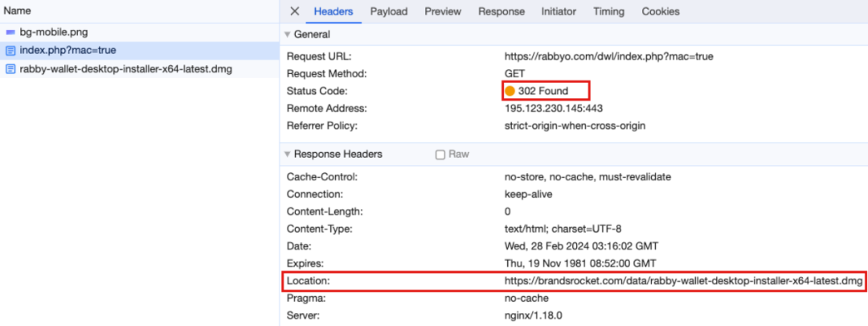Click the Location URL brandsrocket.com
The height and width of the screenshot is (326, 868).
click(683, 281)
